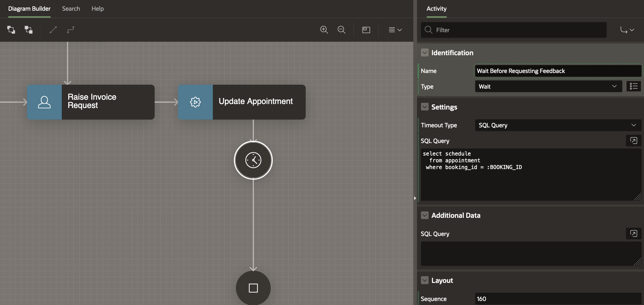This screenshot has width=644, height=305.
Task: Collapse the Additional Data section
Action: pyautogui.click(x=425, y=215)
